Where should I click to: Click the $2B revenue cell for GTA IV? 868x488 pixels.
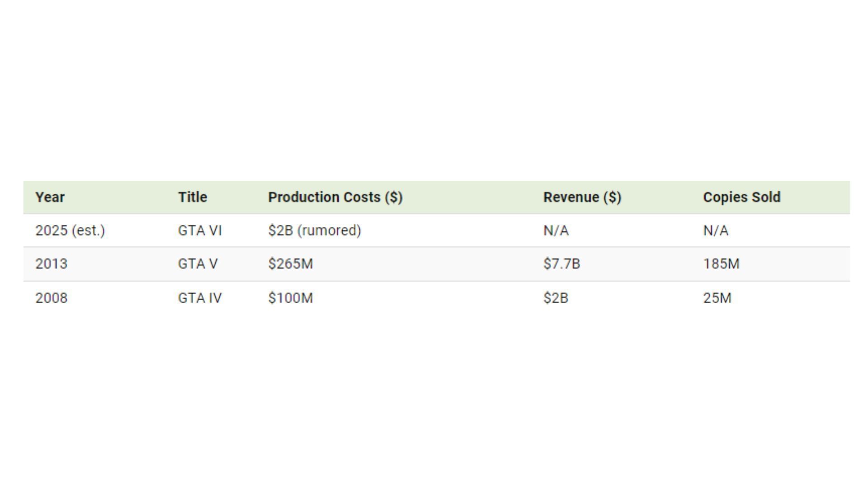556,298
